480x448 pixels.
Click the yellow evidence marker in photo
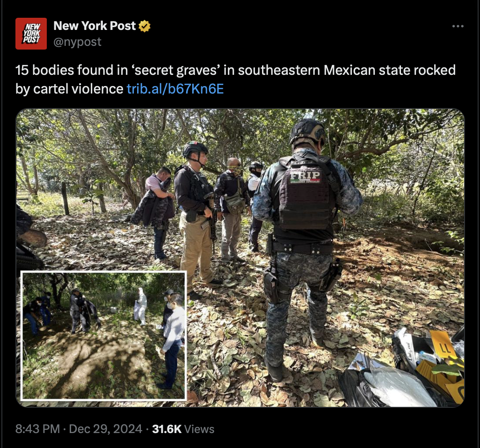point(442,345)
